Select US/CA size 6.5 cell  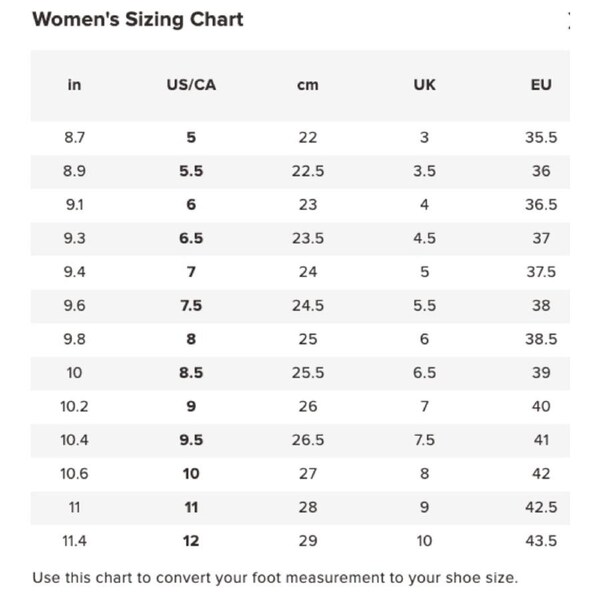pyautogui.click(x=191, y=238)
